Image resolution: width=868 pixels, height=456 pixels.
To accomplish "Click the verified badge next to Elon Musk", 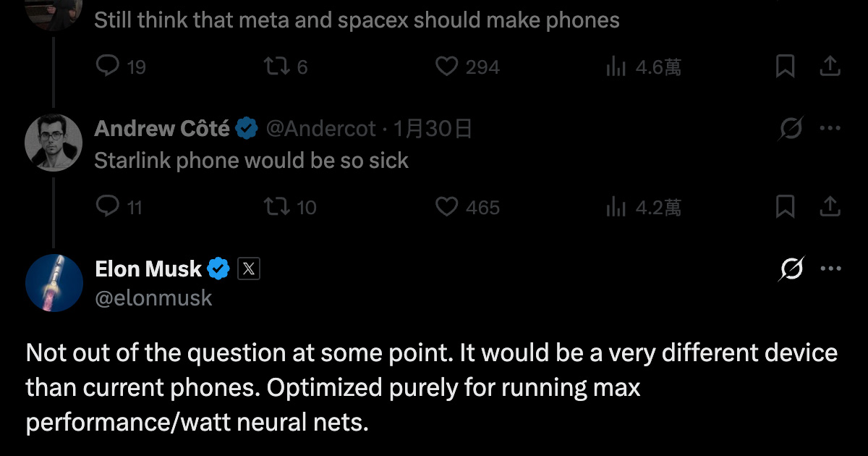I will point(217,268).
